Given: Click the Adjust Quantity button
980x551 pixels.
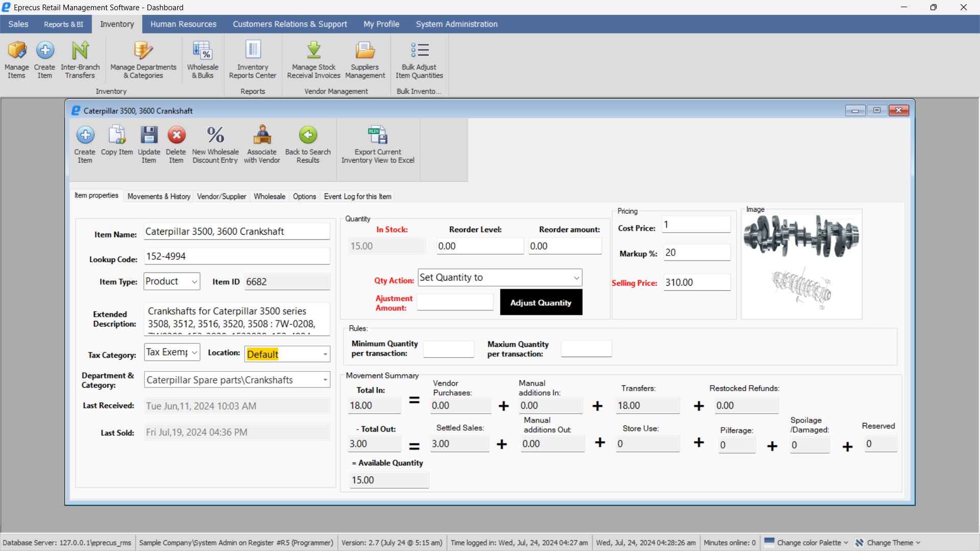Looking at the screenshot, I should (x=541, y=303).
